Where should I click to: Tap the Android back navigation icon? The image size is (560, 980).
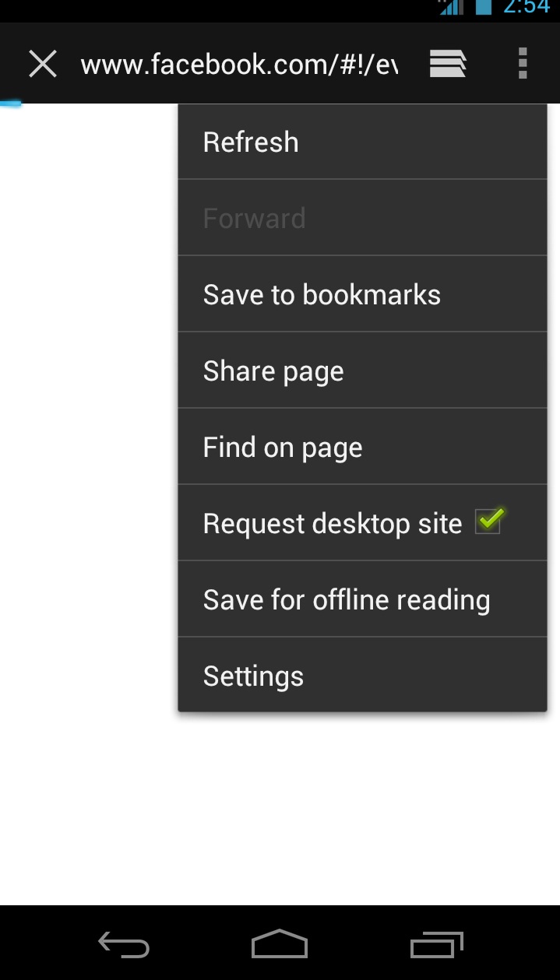pyautogui.click(x=124, y=945)
